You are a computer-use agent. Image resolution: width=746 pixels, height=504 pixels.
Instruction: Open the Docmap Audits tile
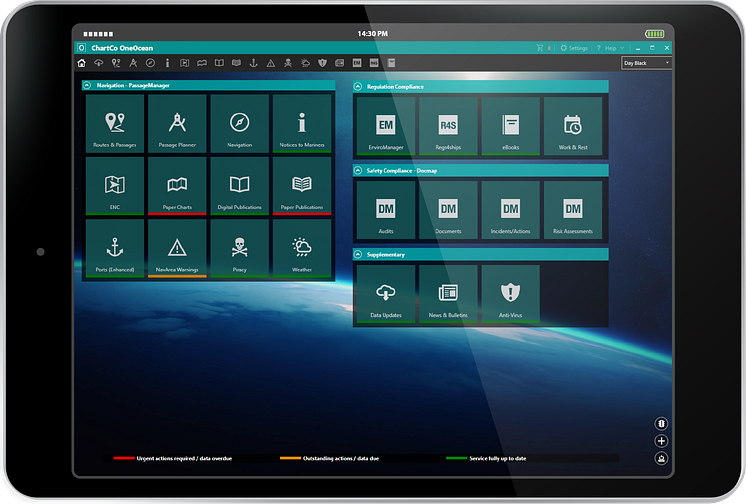[385, 210]
